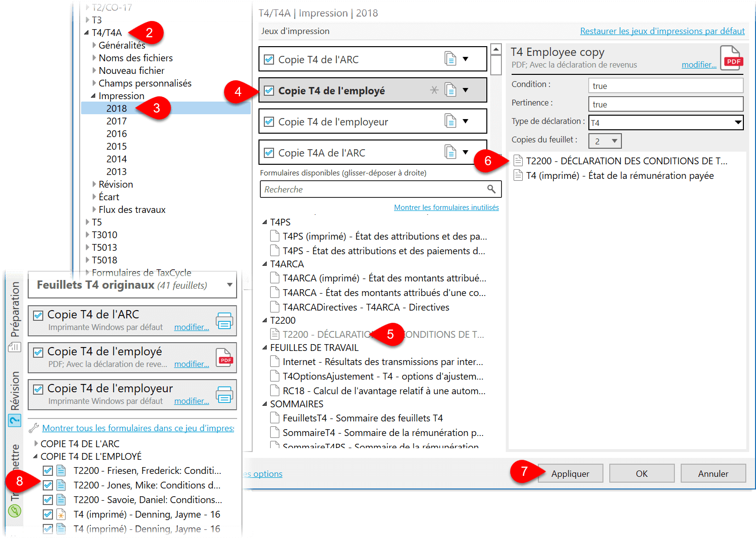This screenshot has width=756, height=540.
Task: Click the document icon for T2200 - Jones, Mike
Action: point(61,485)
